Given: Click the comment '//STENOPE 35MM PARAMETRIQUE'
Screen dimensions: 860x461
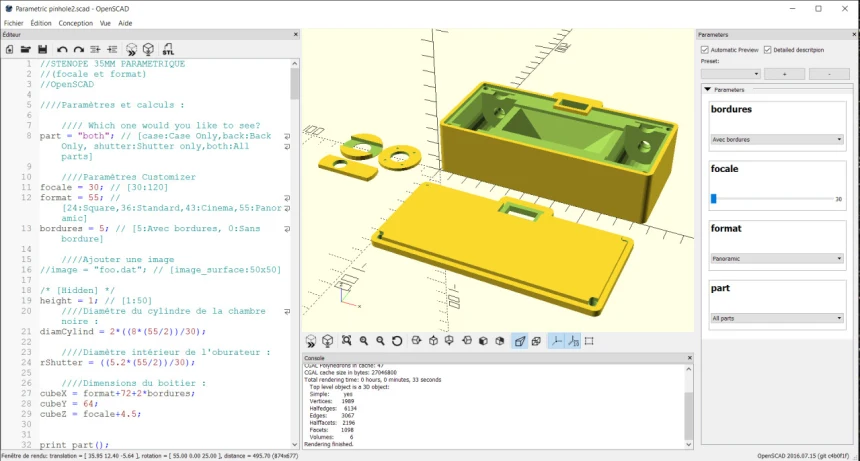Looking at the screenshot, I should (112, 64).
